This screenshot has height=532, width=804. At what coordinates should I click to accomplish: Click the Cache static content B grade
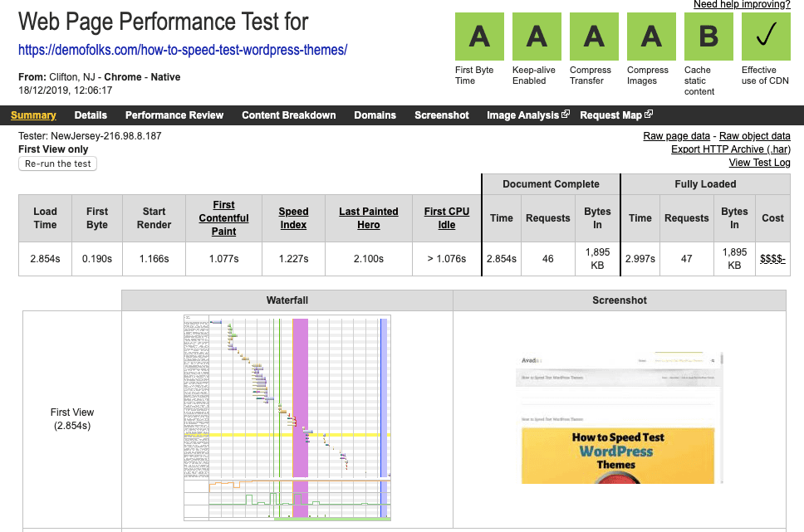coord(708,37)
